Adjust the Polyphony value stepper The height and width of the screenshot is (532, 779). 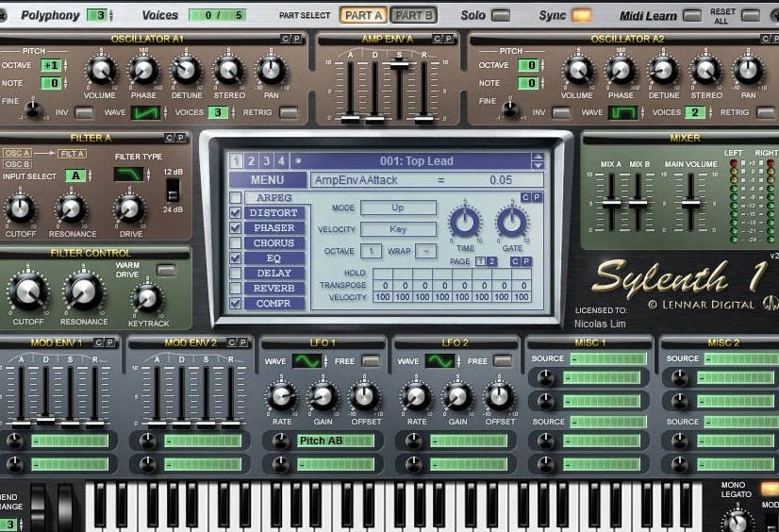tap(110, 15)
